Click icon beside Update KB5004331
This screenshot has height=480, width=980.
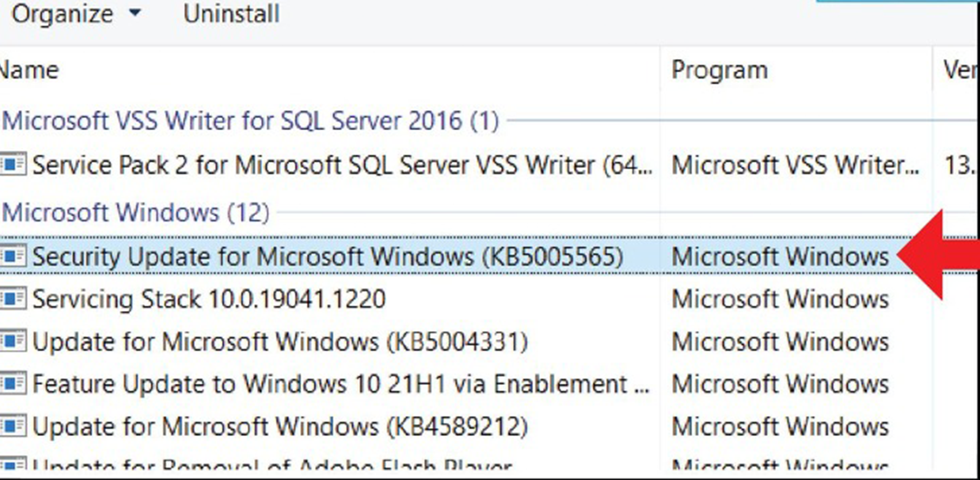12,342
